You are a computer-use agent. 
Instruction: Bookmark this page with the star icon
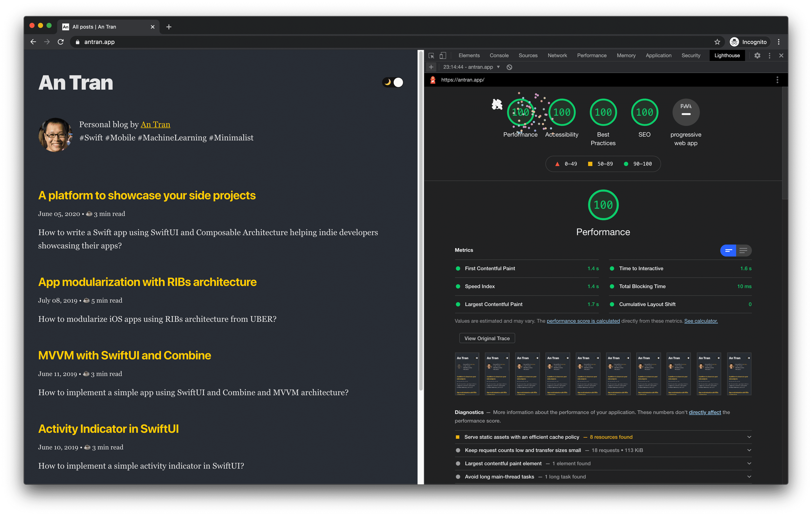717,42
